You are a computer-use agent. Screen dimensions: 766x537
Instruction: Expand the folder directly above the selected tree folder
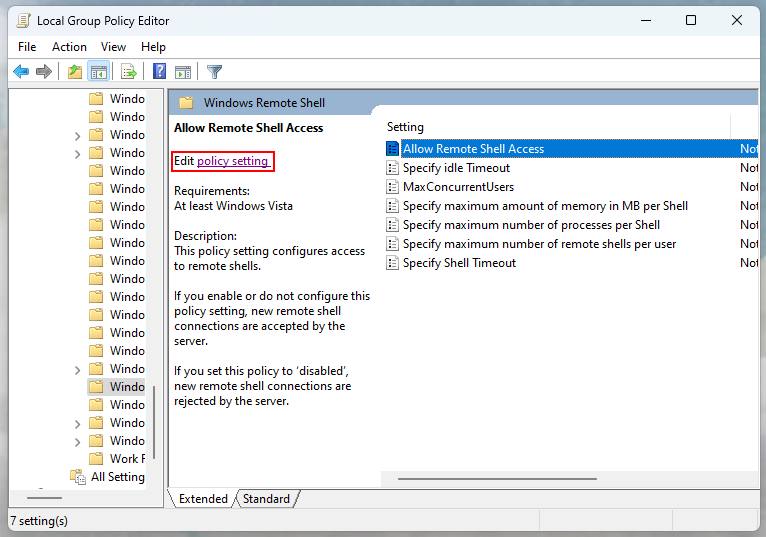pyautogui.click(x=78, y=369)
